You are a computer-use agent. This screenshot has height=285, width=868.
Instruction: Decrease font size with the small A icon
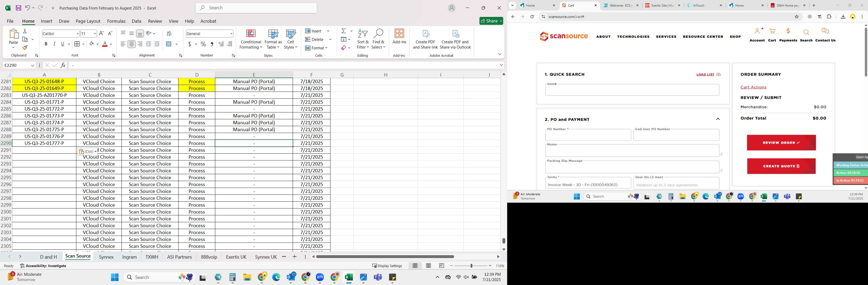pyautogui.click(x=110, y=33)
